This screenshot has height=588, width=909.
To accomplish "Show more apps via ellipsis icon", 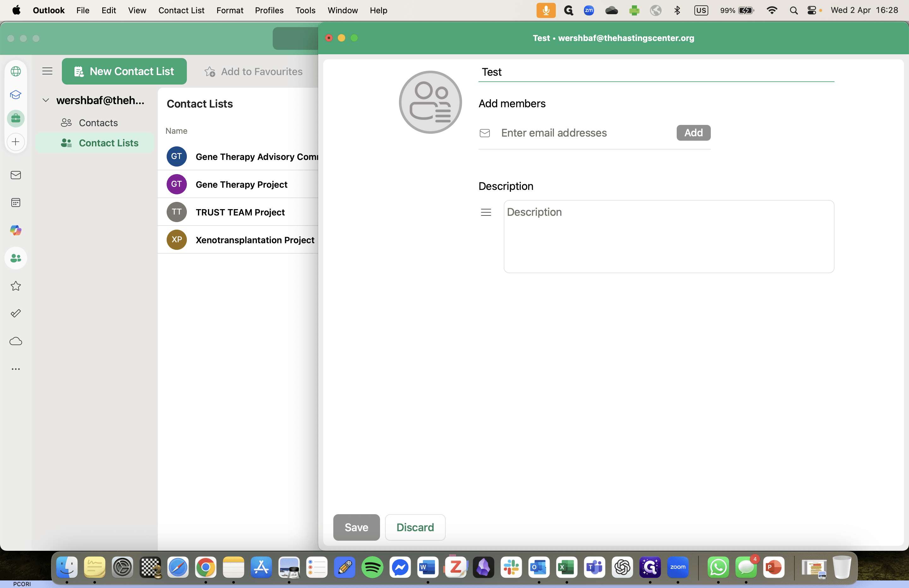I will pos(16,369).
